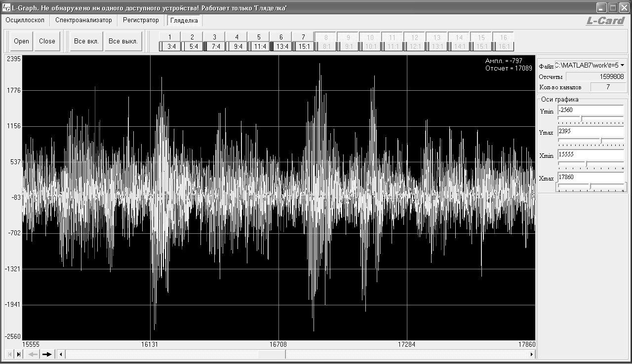The image size is (632, 364).
Task: Select the Гляделка tab
Action: (184, 21)
